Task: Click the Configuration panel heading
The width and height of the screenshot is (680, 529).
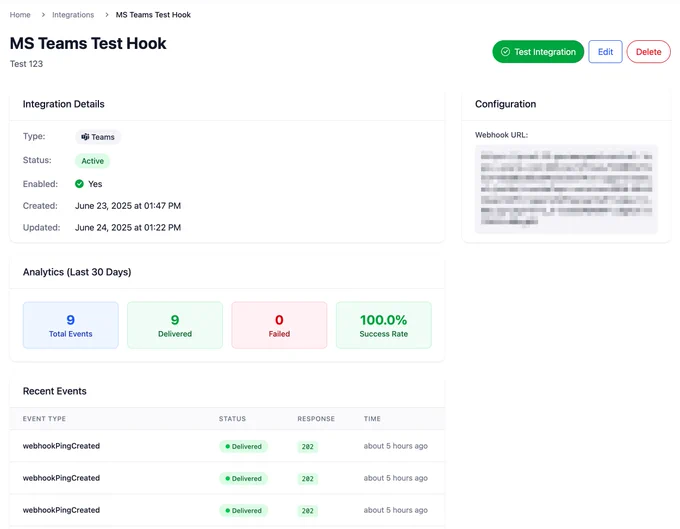Action: pyautogui.click(x=506, y=104)
